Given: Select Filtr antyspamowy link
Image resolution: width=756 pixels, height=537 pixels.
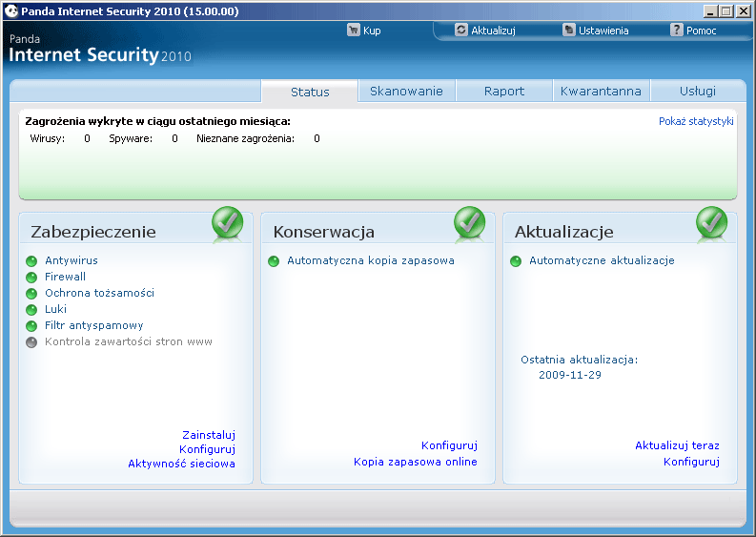Looking at the screenshot, I should click(x=94, y=325).
